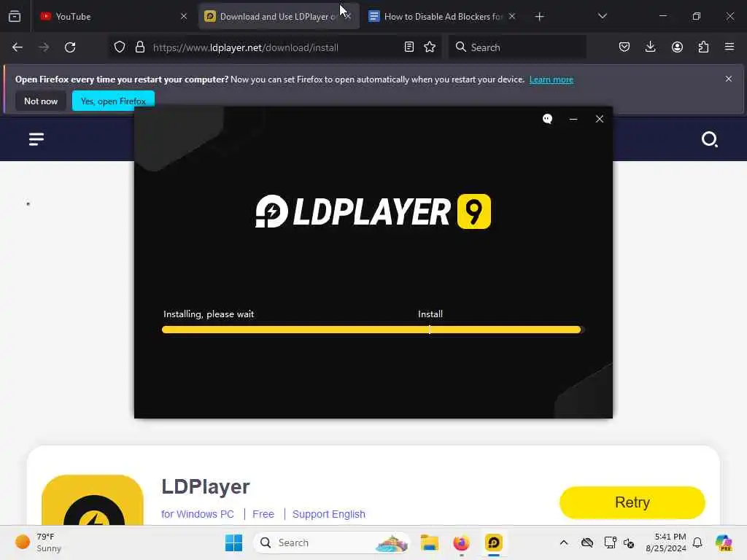Open the weather widget showing 79°F
The image size is (747, 560).
pos(38,542)
